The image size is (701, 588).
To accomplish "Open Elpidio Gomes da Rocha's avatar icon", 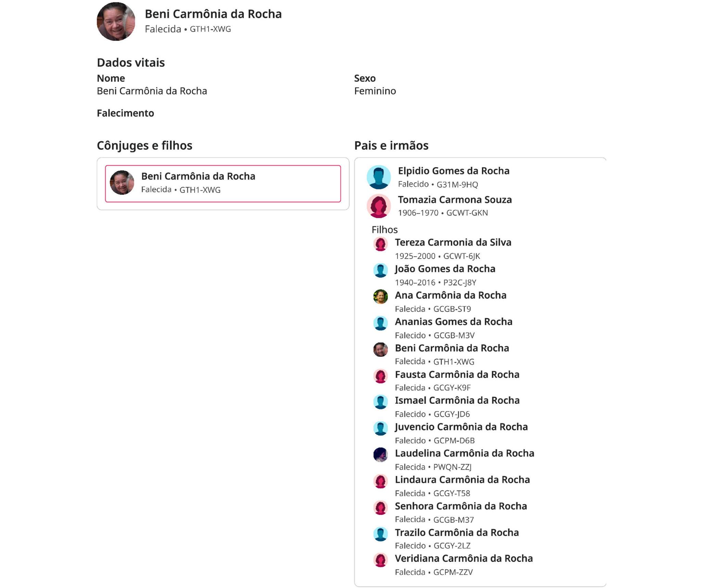I will coord(379,177).
